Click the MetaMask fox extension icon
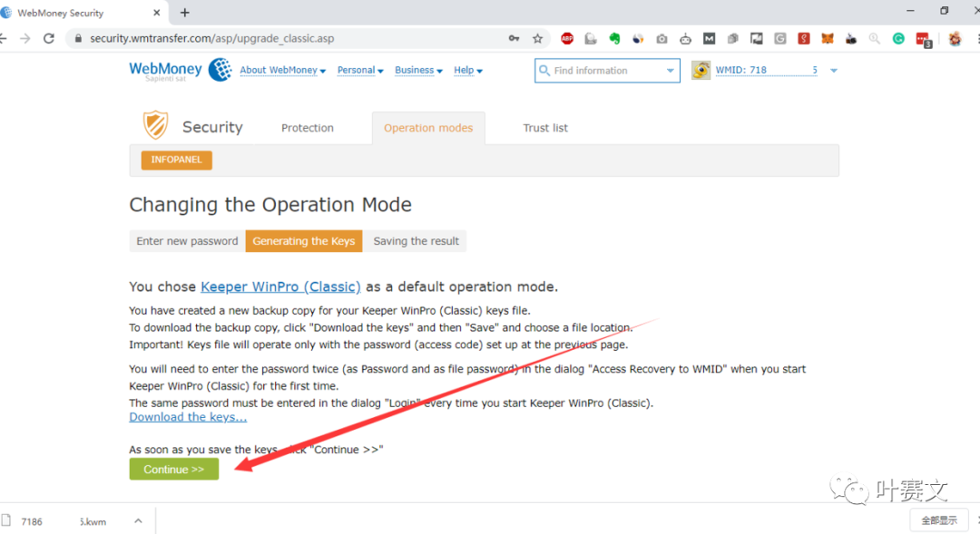This screenshot has width=980, height=534. (828, 39)
